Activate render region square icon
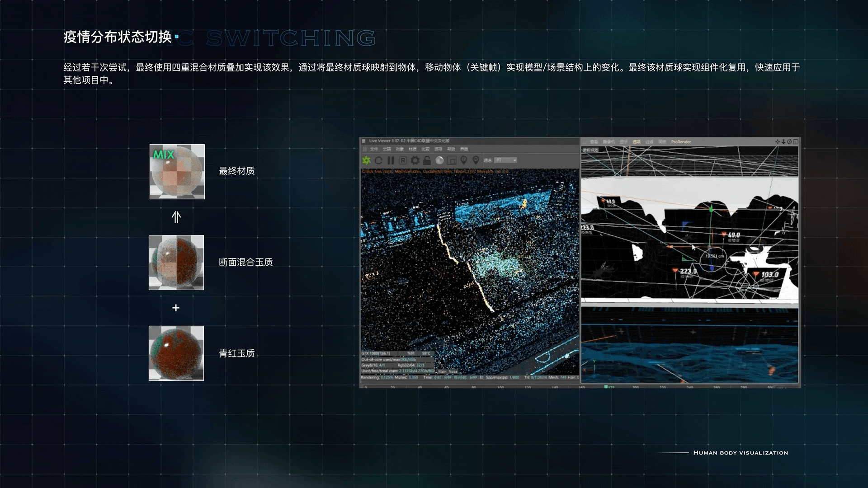This screenshot has width=868, height=488. click(452, 160)
